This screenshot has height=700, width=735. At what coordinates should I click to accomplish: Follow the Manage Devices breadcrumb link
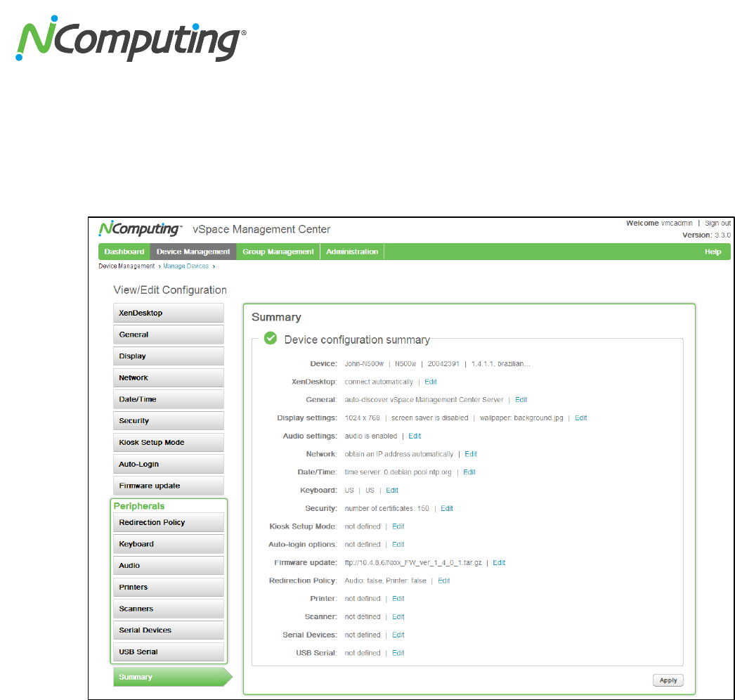pyautogui.click(x=186, y=266)
